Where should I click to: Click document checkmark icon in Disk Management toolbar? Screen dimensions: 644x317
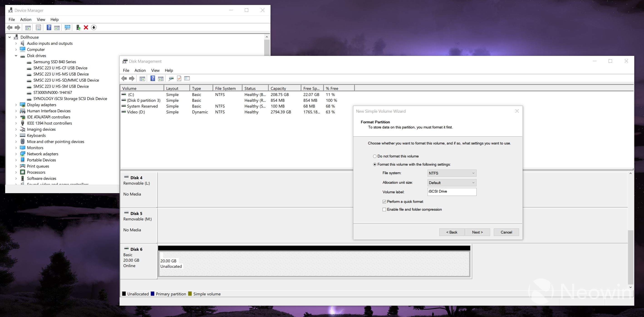pyautogui.click(x=179, y=79)
